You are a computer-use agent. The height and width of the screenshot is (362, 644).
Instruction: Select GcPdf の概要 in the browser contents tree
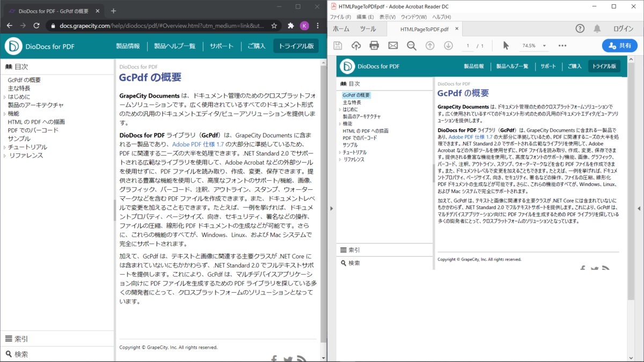tap(24, 80)
